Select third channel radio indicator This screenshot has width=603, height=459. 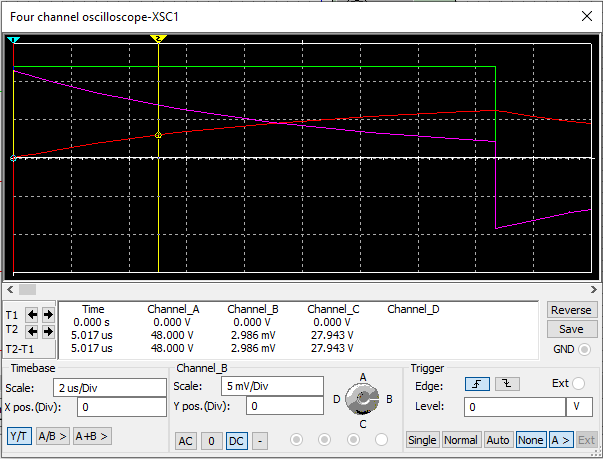pyautogui.click(x=353, y=439)
